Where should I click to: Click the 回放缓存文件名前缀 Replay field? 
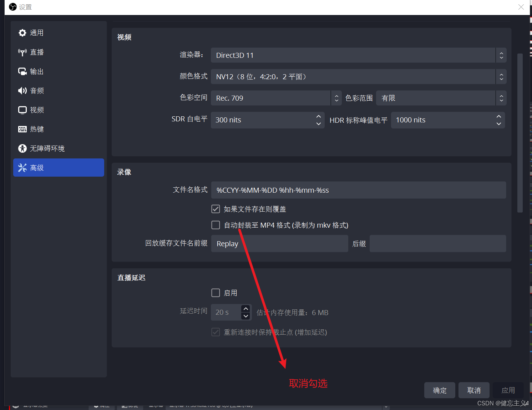click(279, 243)
